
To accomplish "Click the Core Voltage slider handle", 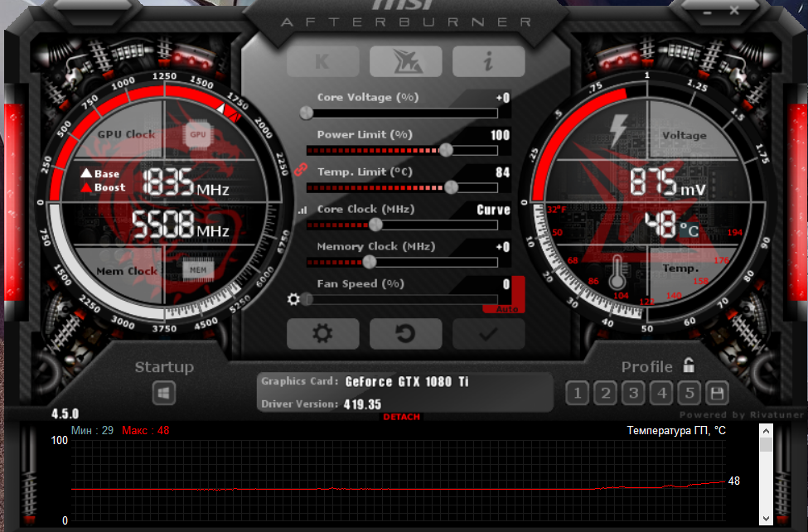I will [306, 113].
